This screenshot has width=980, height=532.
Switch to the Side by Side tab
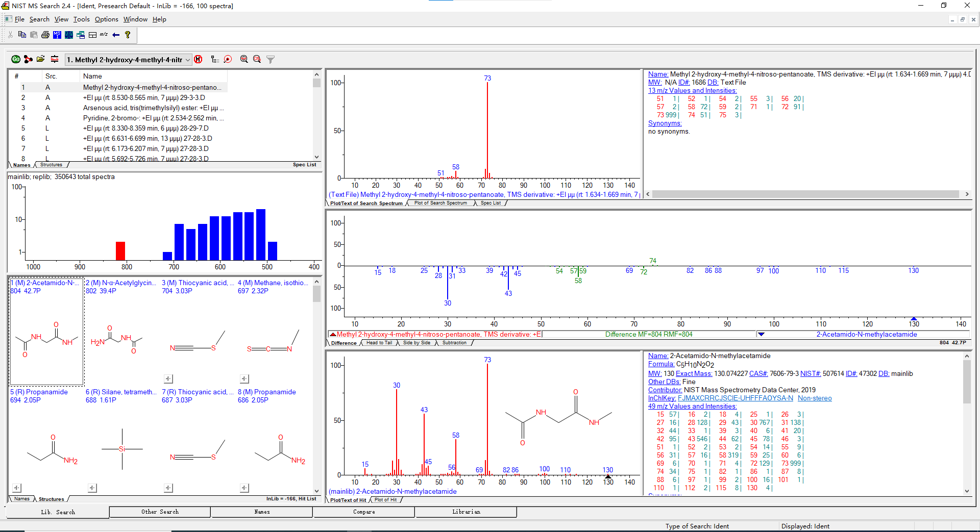416,343
